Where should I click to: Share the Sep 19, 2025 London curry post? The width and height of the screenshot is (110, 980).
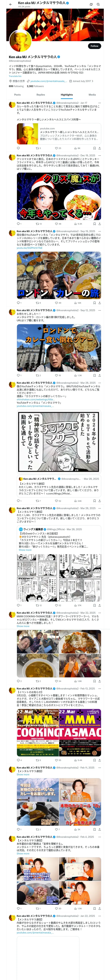[100, 303]
